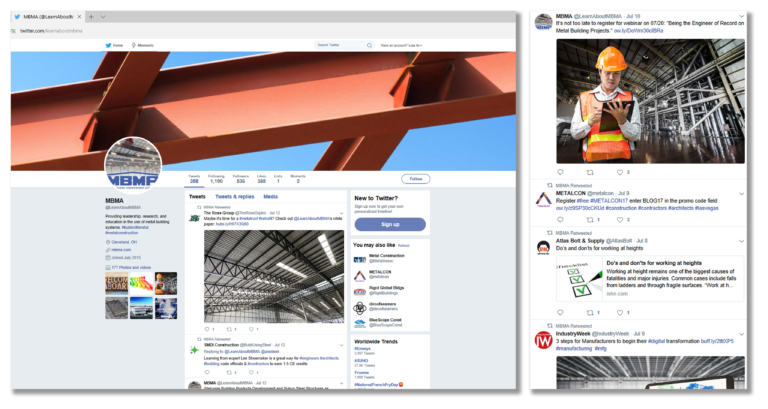The width and height of the screenshot is (768, 409).
Task: Open the Moments page
Action: click(143, 45)
